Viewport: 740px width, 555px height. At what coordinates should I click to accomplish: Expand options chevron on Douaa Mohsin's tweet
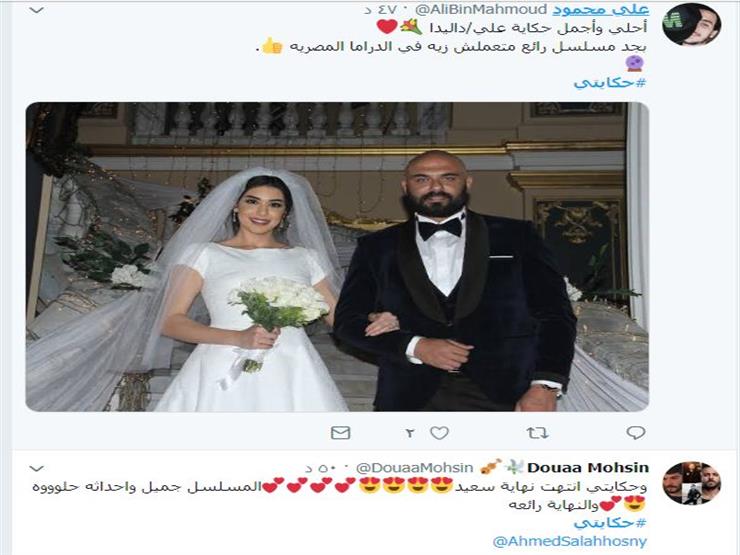pos(36,468)
